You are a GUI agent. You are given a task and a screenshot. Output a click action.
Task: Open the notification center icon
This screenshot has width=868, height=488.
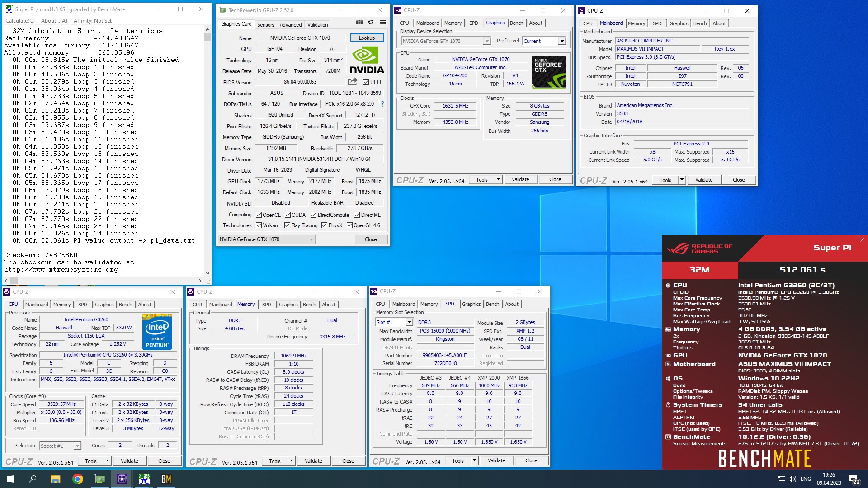click(x=854, y=479)
